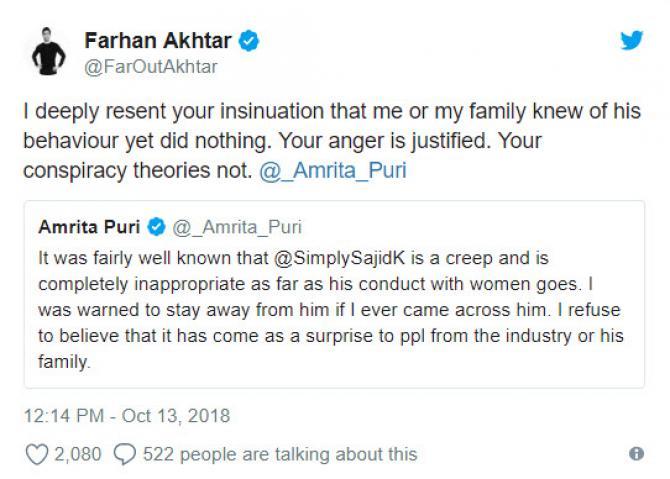Click 'conspiracy theories not.' text

click(x=138, y=170)
